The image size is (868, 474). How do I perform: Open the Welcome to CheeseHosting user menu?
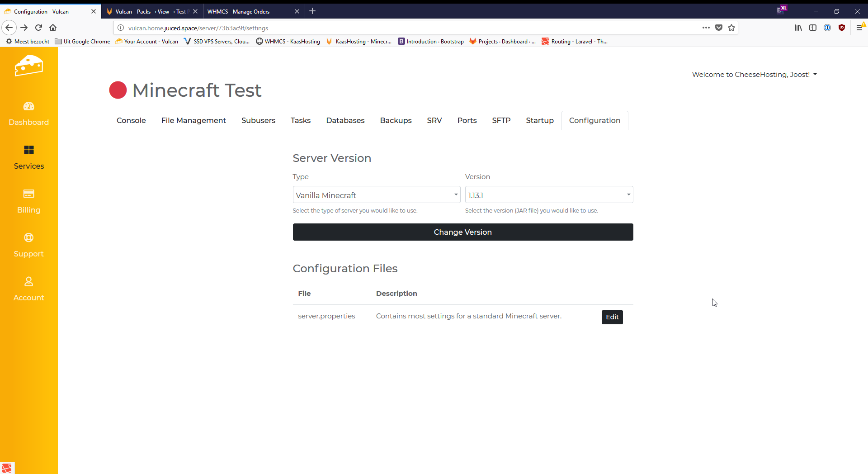tap(754, 75)
